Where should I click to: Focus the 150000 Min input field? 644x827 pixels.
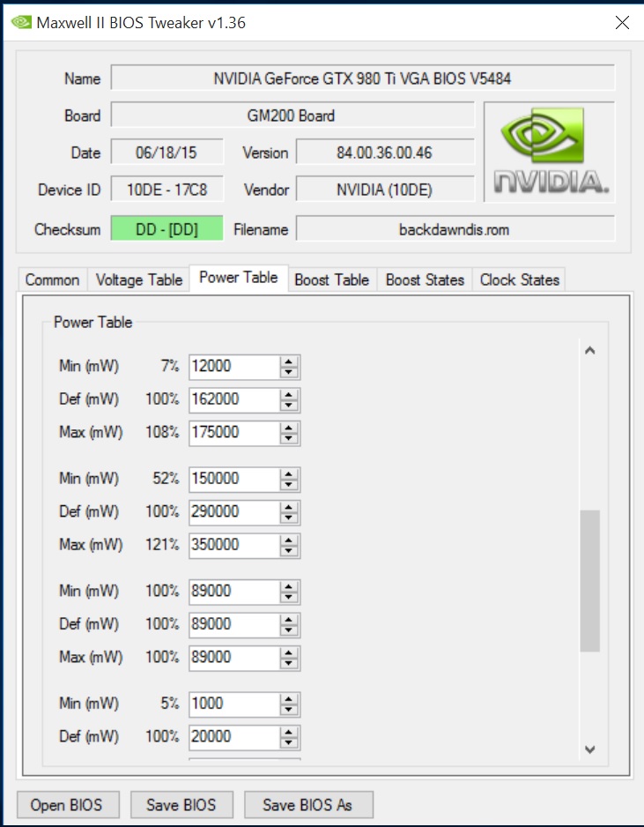click(x=234, y=479)
